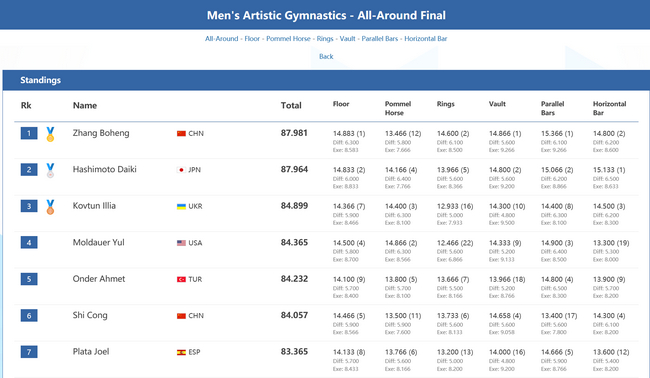Click total score 87.981
The image size is (650, 378).
(294, 133)
